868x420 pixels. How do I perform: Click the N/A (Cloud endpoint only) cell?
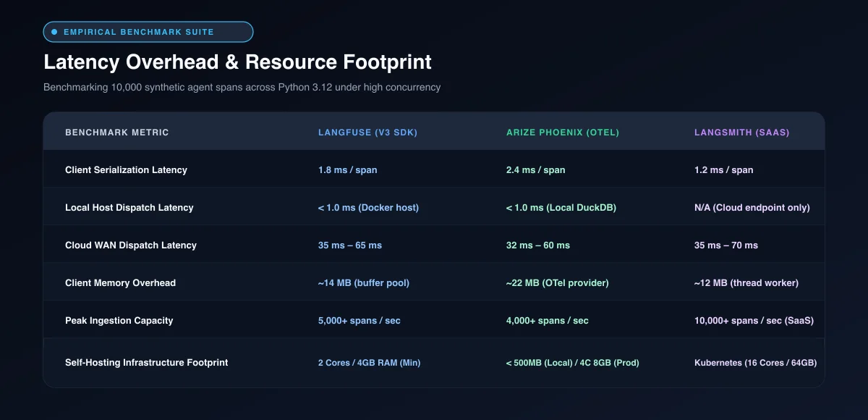coord(752,208)
